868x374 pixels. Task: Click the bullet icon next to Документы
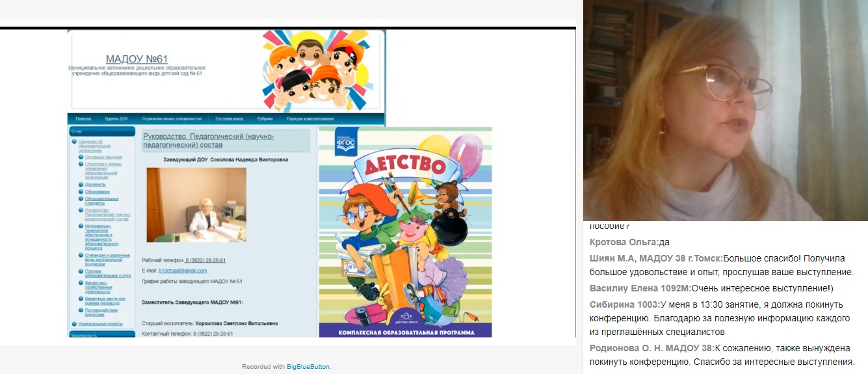click(x=81, y=184)
